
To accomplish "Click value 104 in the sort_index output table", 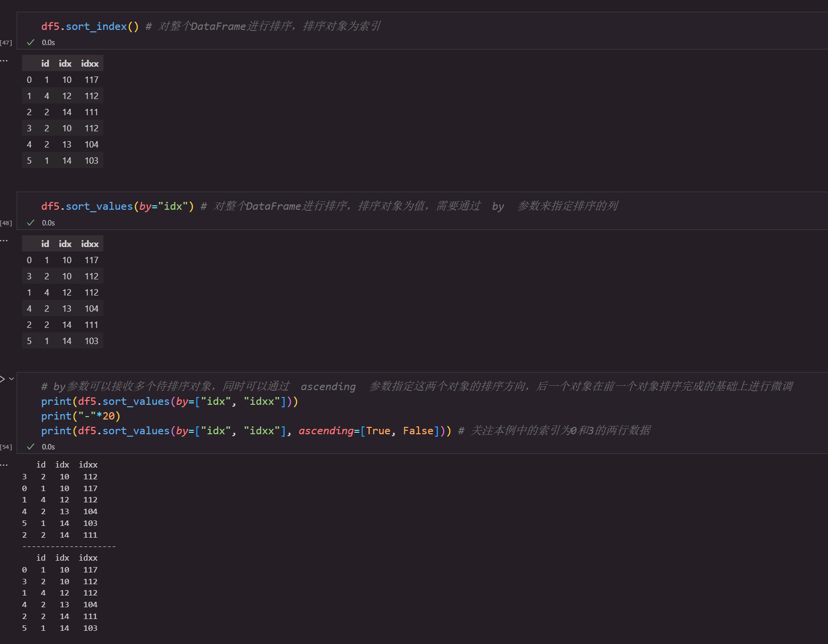I will (x=92, y=145).
